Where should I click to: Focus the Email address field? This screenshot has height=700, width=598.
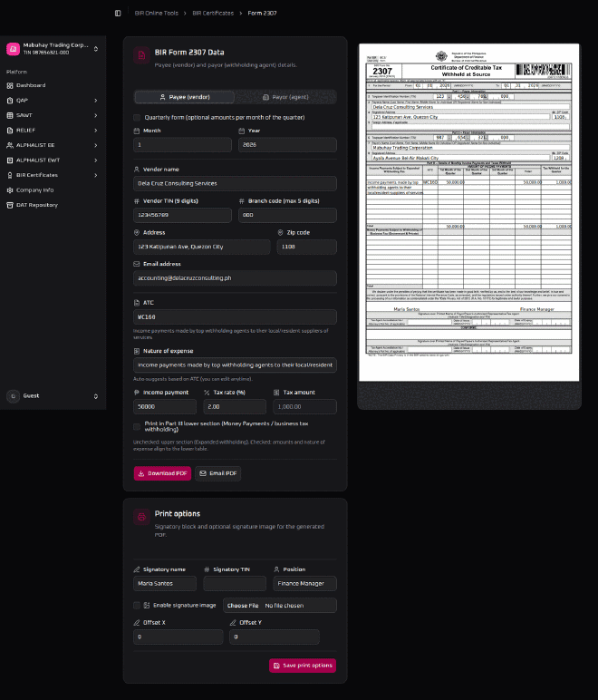[235, 278]
